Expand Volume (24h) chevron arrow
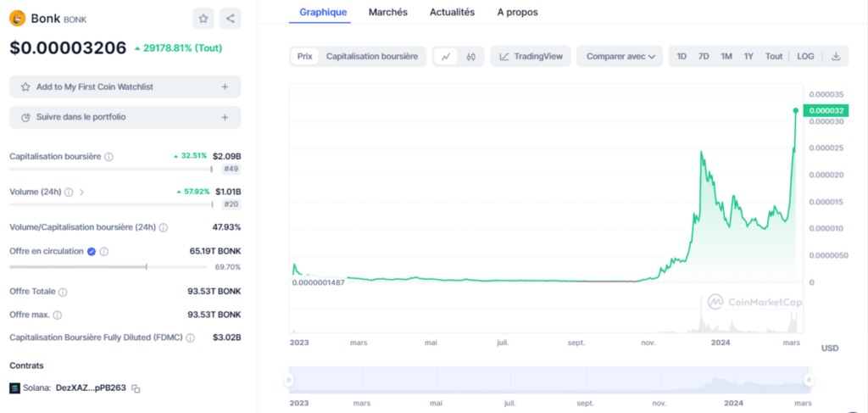This screenshot has height=413, width=868. [82, 193]
